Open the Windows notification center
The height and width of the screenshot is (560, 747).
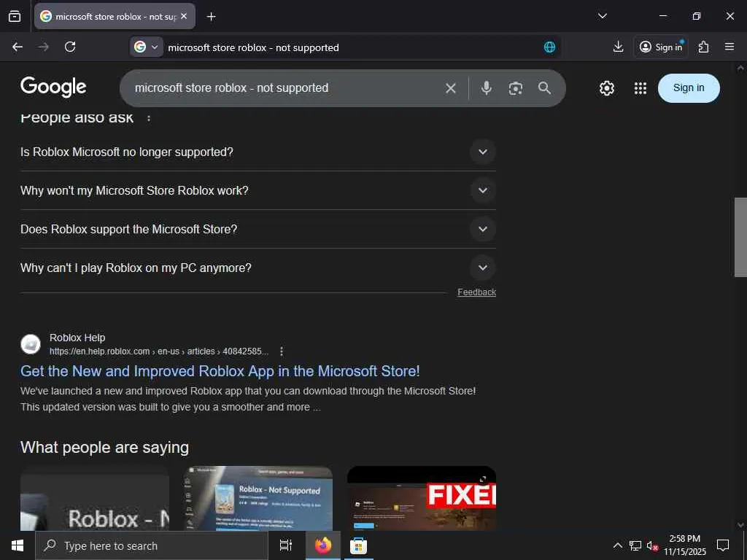coord(723,545)
